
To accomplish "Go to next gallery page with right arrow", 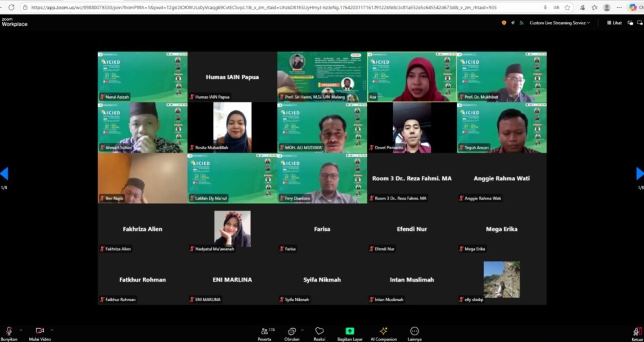I will (639, 174).
